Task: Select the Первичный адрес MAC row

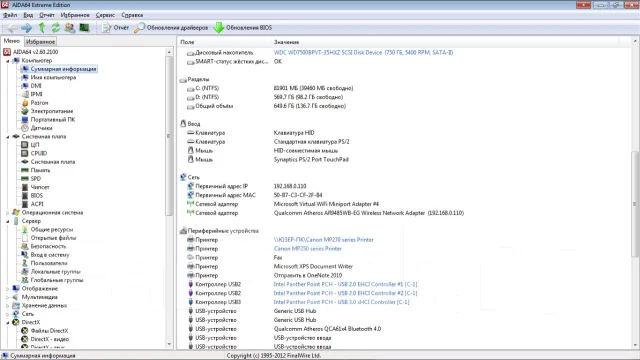Action: coord(404,195)
